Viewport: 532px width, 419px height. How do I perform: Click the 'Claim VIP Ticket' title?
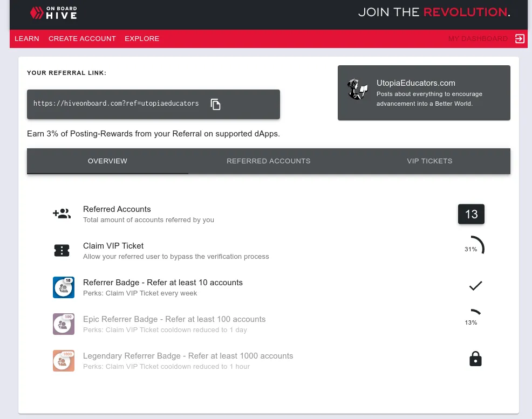coord(113,246)
